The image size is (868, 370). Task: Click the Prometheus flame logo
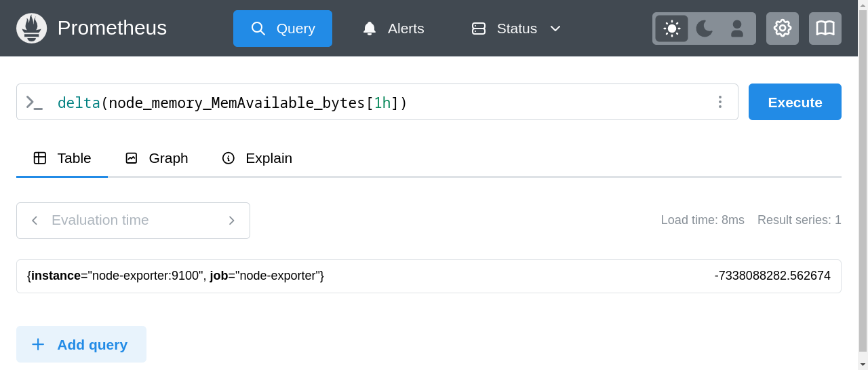pos(31,28)
